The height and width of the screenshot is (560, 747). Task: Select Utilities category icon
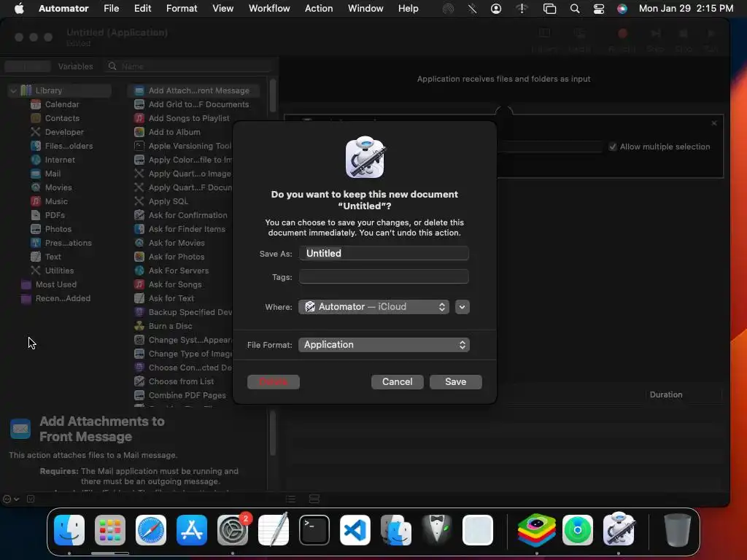[x=36, y=271]
